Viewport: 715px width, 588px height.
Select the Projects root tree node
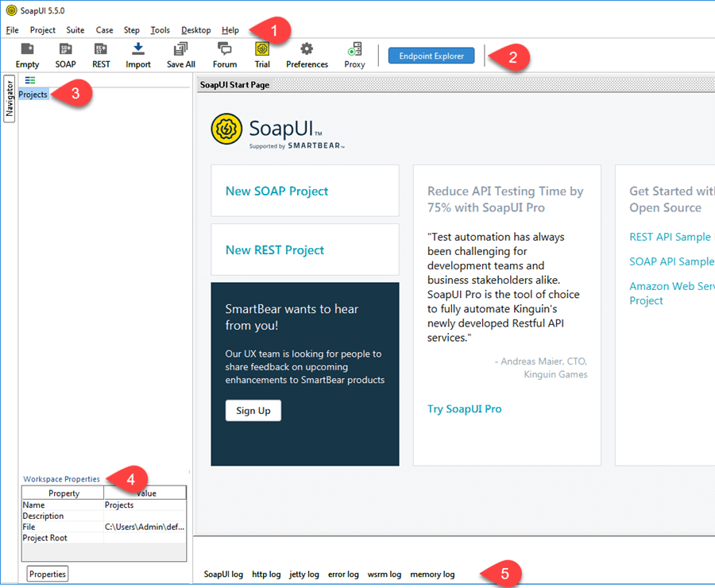(x=33, y=95)
